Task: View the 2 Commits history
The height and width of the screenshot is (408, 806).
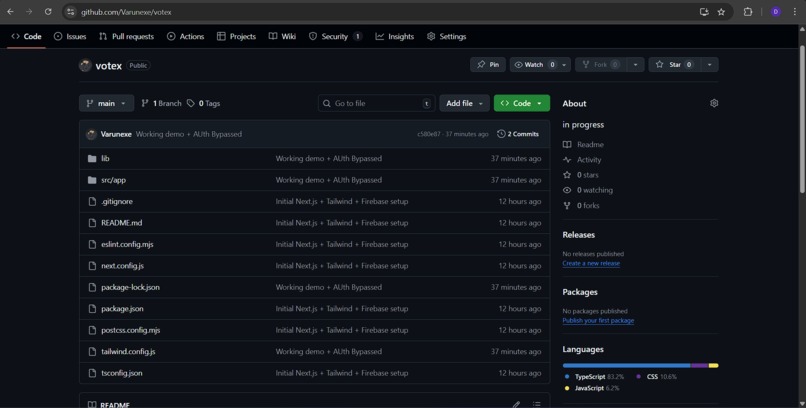Action: point(518,134)
